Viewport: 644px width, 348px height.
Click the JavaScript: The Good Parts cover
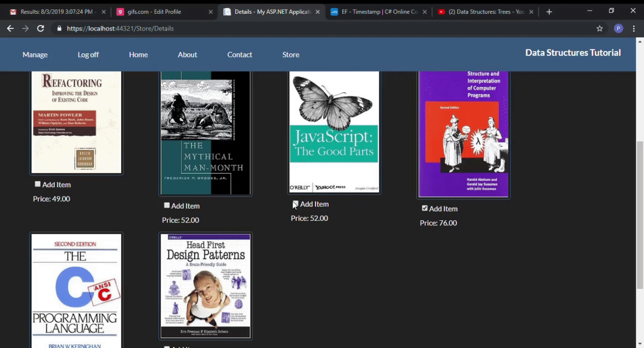[334, 132]
